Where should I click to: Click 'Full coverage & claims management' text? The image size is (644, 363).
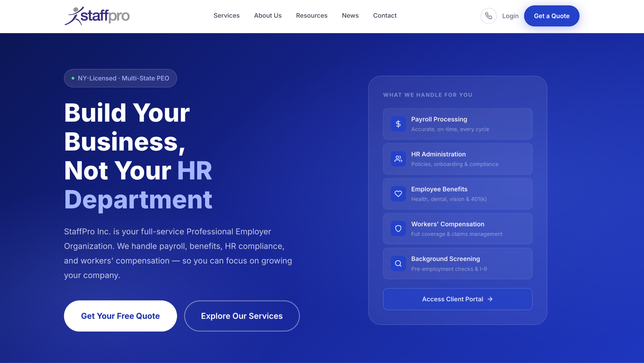pos(457,234)
